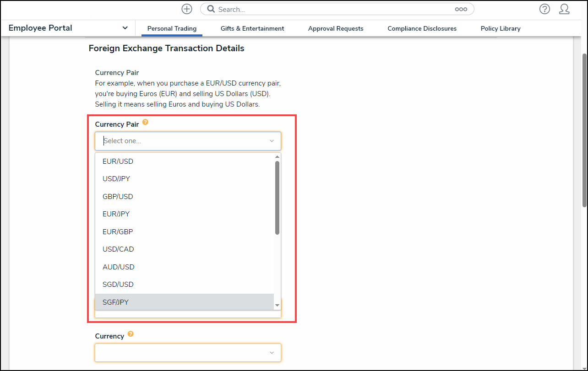Collapse the Currency Pair select box
The height and width of the screenshot is (371, 588).
click(x=272, y=141)
